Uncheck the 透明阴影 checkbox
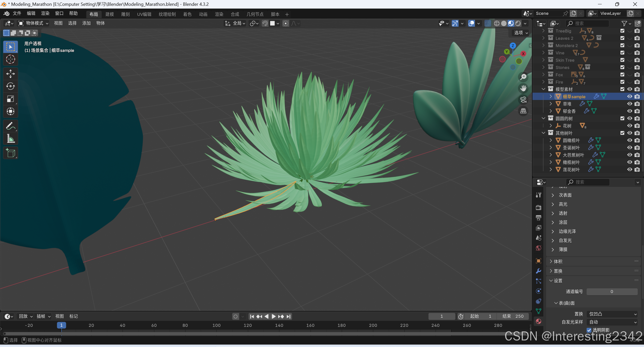Viewport: 644px width, 347px height. (x=589, y=330)
